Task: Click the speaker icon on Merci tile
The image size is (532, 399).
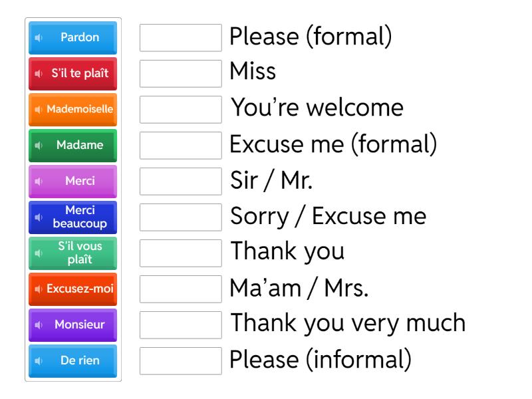Action: (x=39, y=182)
